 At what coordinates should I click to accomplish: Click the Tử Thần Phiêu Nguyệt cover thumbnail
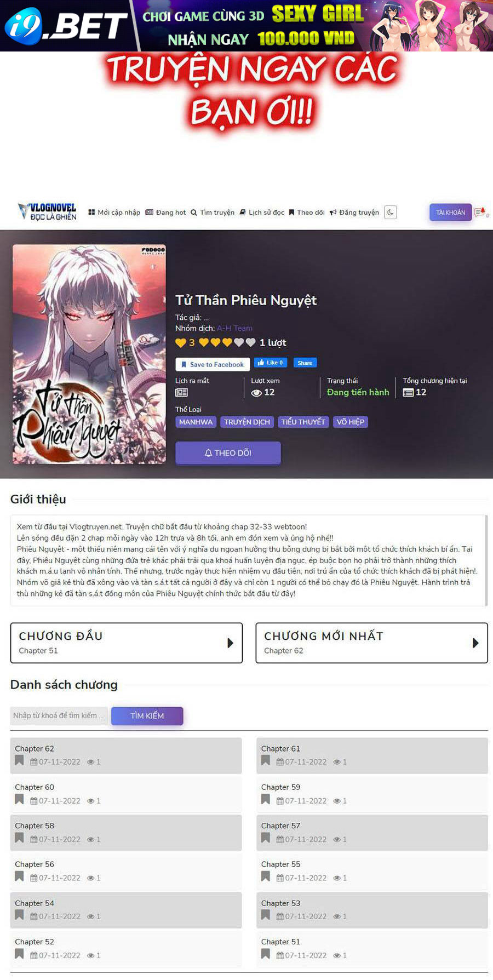click(89, 354)
